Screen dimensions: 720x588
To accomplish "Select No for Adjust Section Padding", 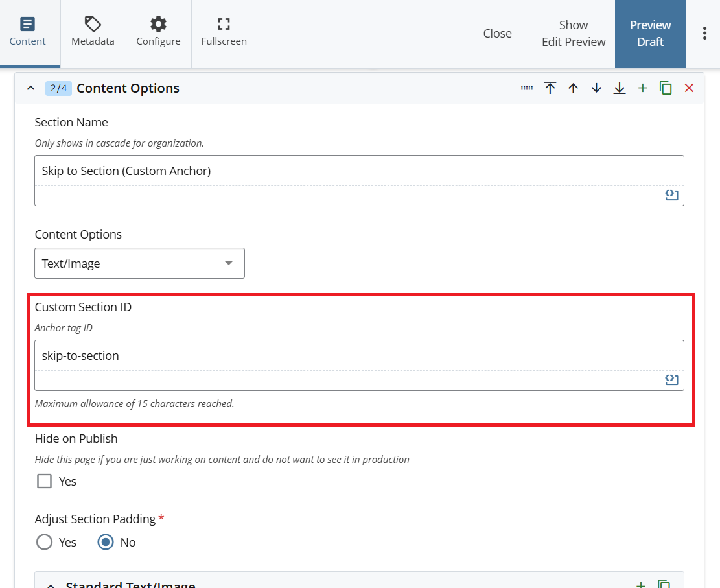I will tap(106, 542).
